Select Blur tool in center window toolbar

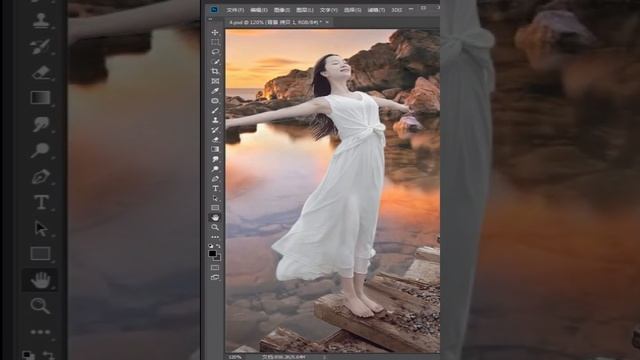coord(215,159)
